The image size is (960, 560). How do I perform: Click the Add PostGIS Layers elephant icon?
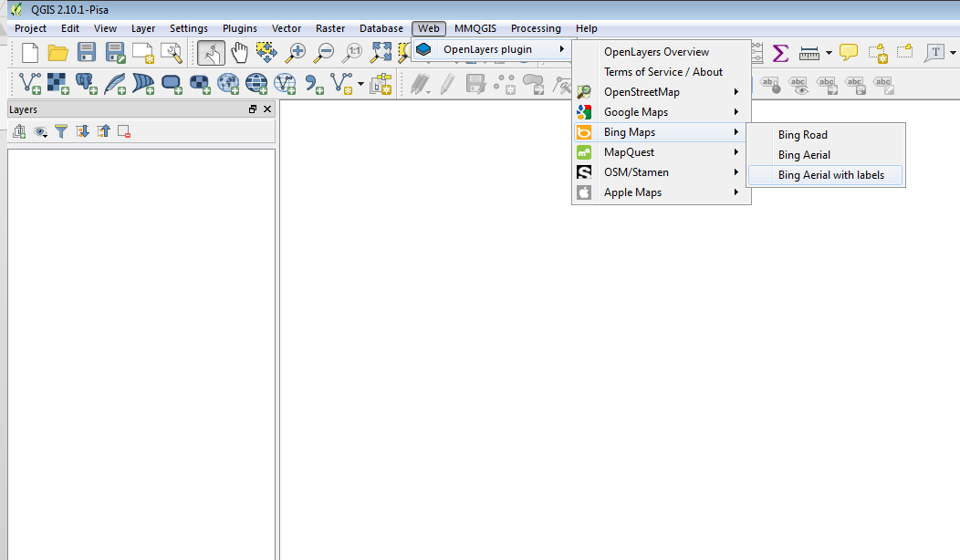(x=87, y=83)
